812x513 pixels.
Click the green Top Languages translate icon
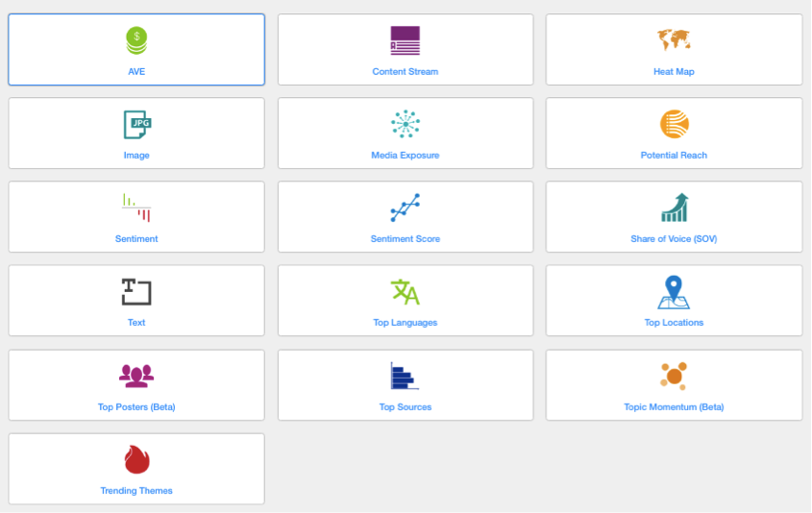[405, 292]
